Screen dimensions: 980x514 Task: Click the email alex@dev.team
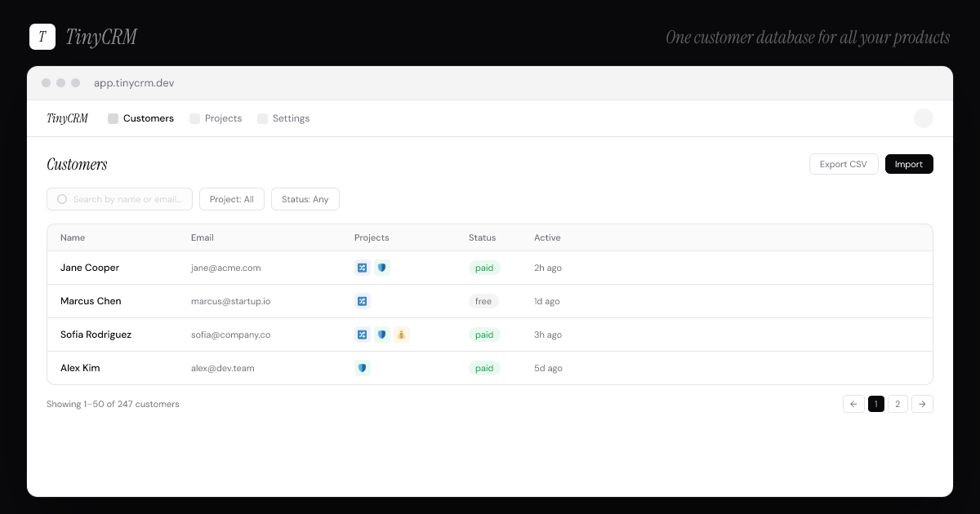223,368
